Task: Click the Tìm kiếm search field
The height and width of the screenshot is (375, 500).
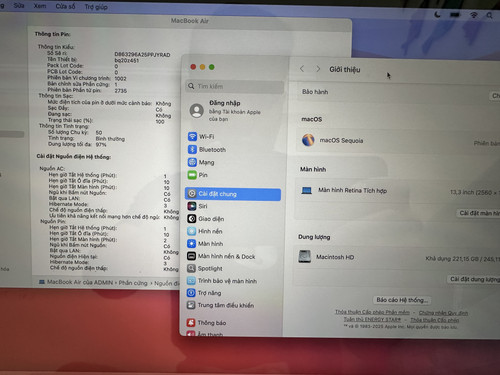Action: click(x=234, y=86)
